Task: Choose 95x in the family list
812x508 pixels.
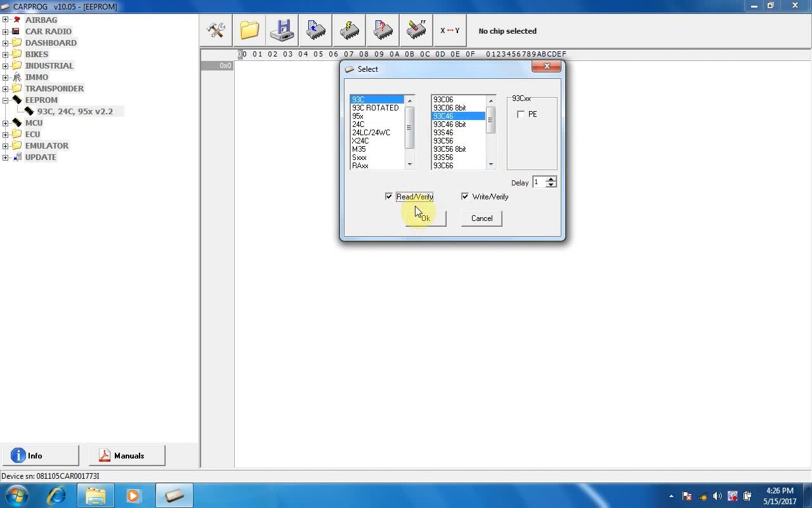Action: 358,116
